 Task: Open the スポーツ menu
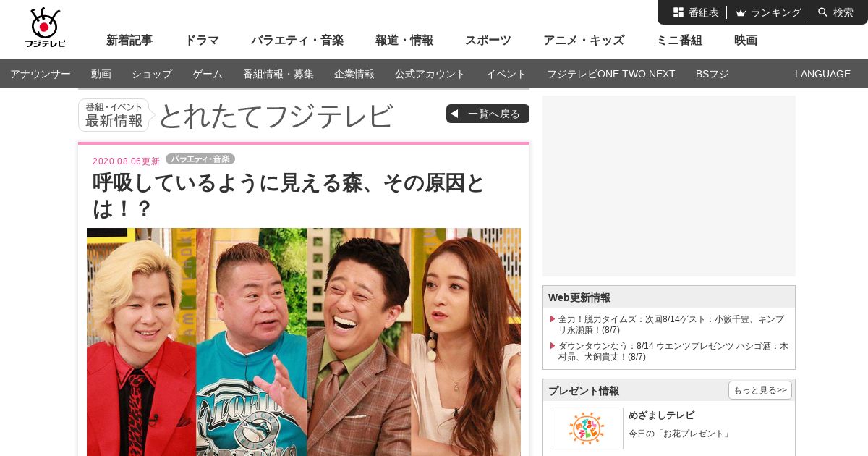click(488, 41)
